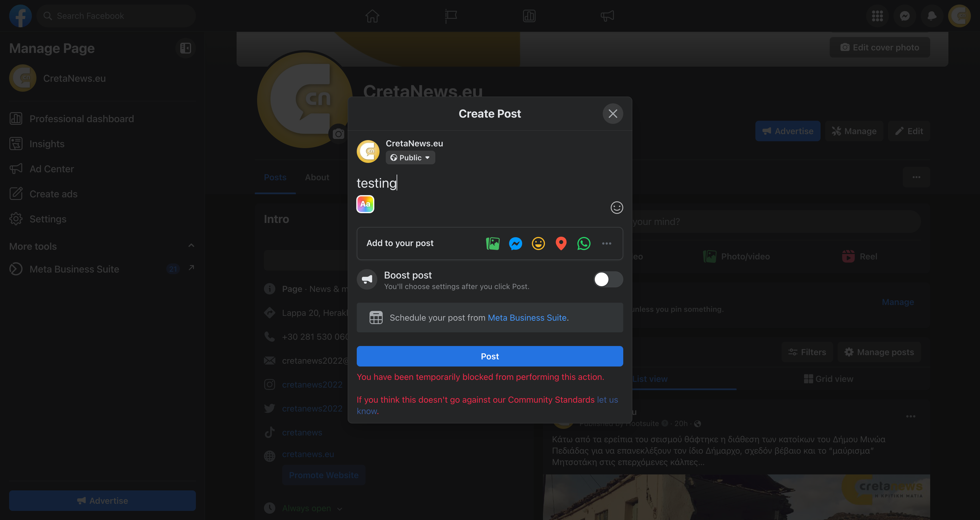Open the cretanews2022 Instagram link

pyautogui.click(x=312, y=384)
